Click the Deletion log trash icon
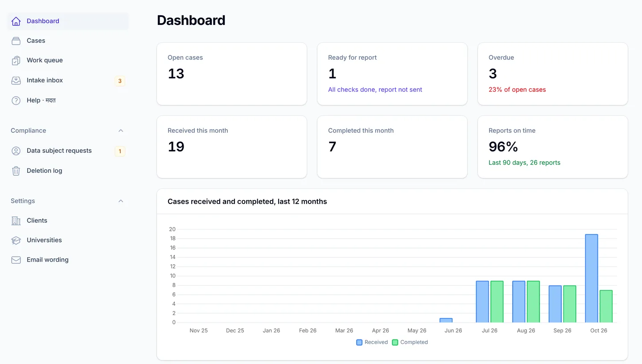The height and width of the screenshot is (364, 642). coord(16,171)
